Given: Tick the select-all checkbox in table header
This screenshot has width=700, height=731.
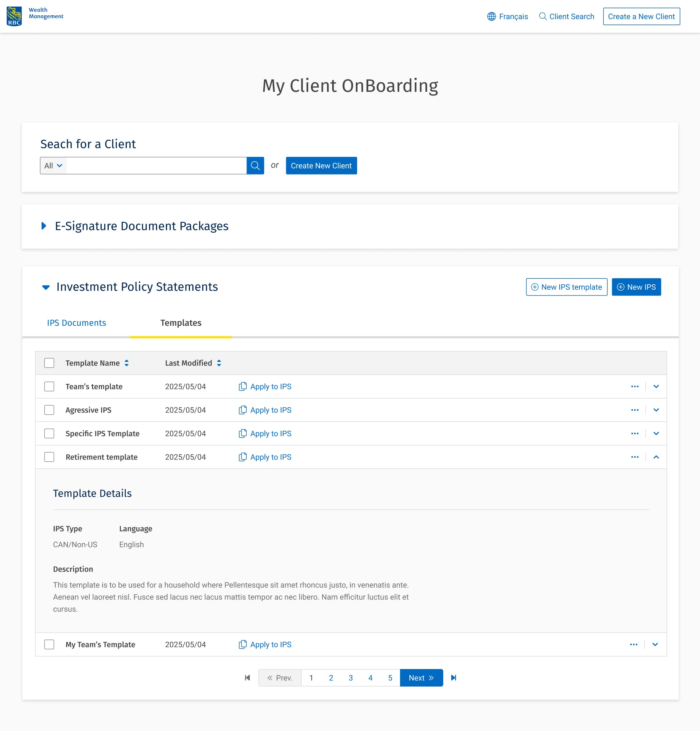Looking at the screenshot, I should (x=49, y=363).
